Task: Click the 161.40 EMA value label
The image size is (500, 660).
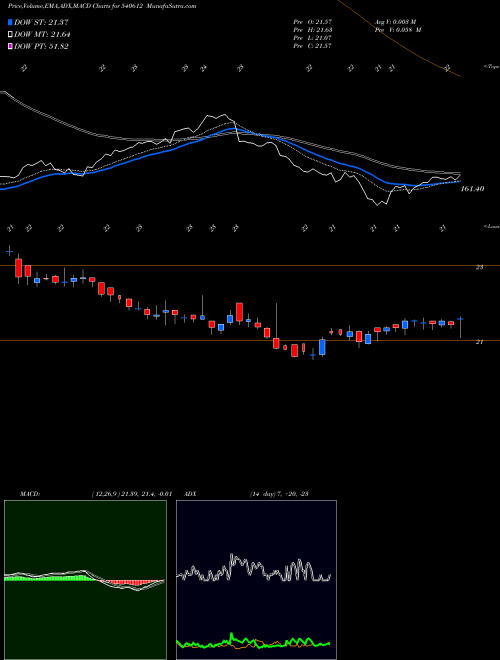Action: [x=472, y=189]
